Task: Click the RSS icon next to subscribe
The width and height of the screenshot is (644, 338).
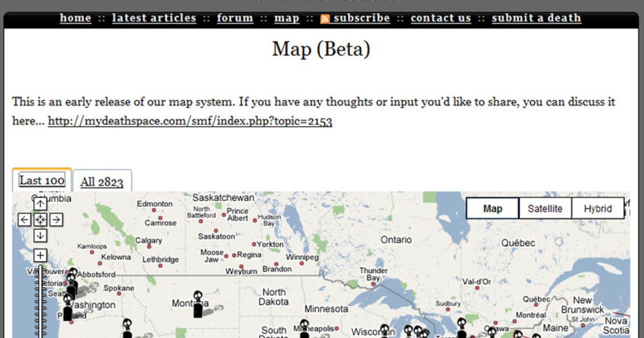Action: tap(324, 18)
